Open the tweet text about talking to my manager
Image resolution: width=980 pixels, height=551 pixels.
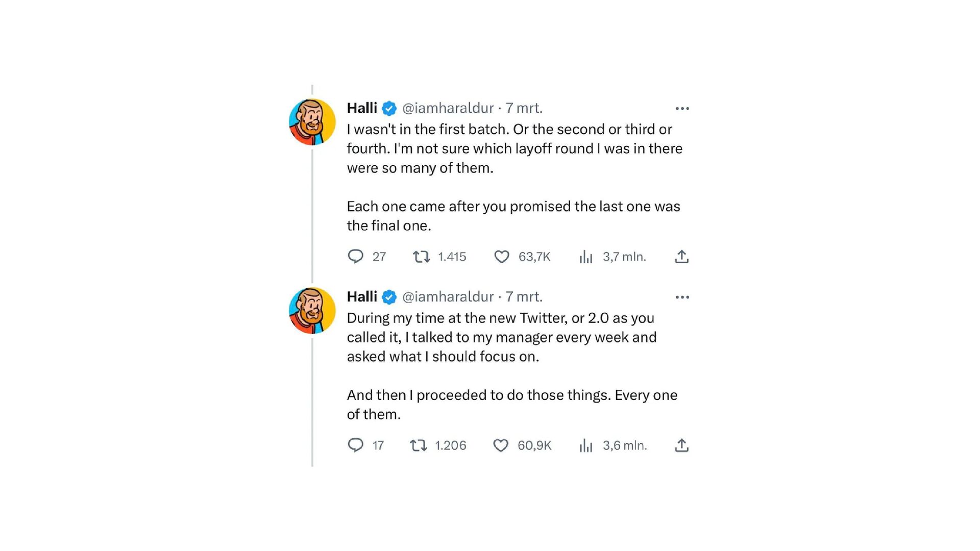click(501, 337)
